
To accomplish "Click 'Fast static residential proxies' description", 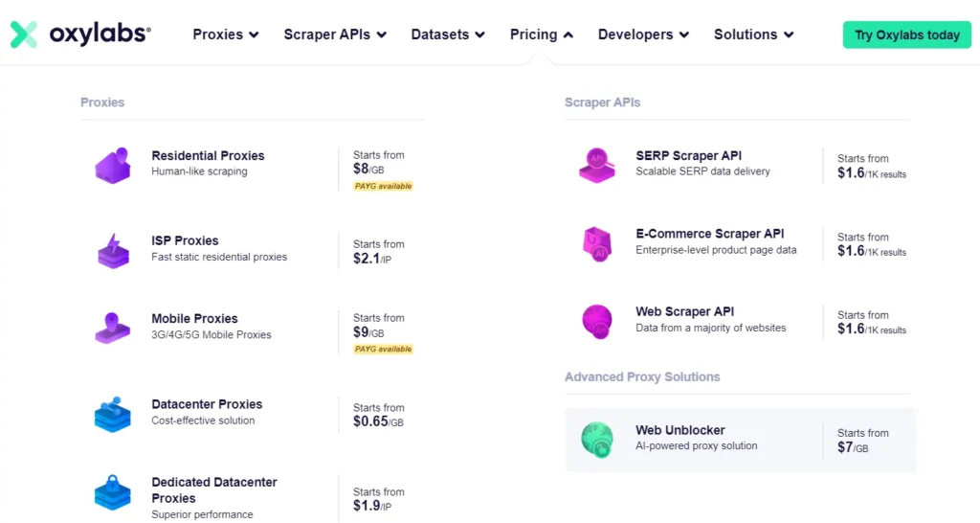I will pos(219,257).
